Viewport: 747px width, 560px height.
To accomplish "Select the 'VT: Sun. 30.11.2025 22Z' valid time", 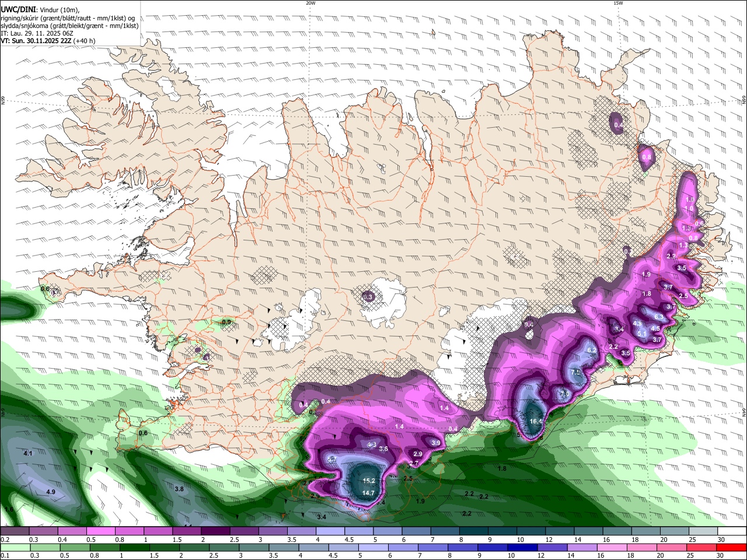I will (x=36, y=41).
